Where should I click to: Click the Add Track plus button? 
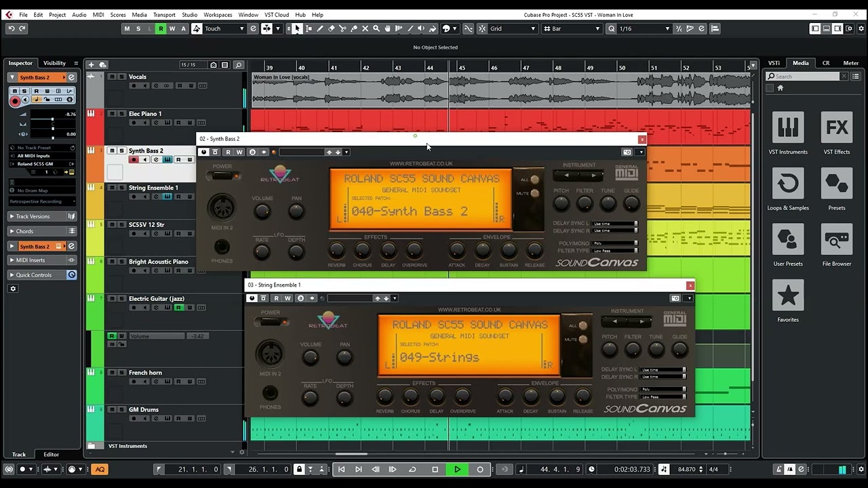point(91,65)
